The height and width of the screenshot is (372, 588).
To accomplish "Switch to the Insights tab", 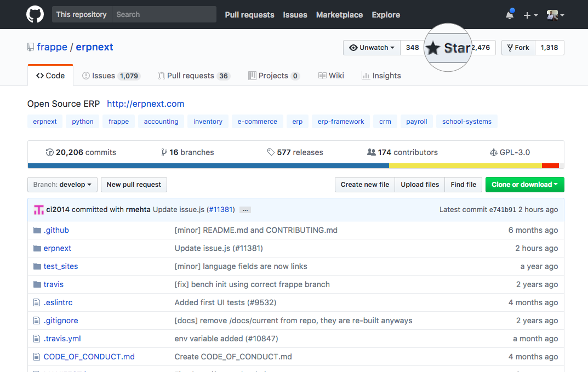I will [x=381, y=76].
